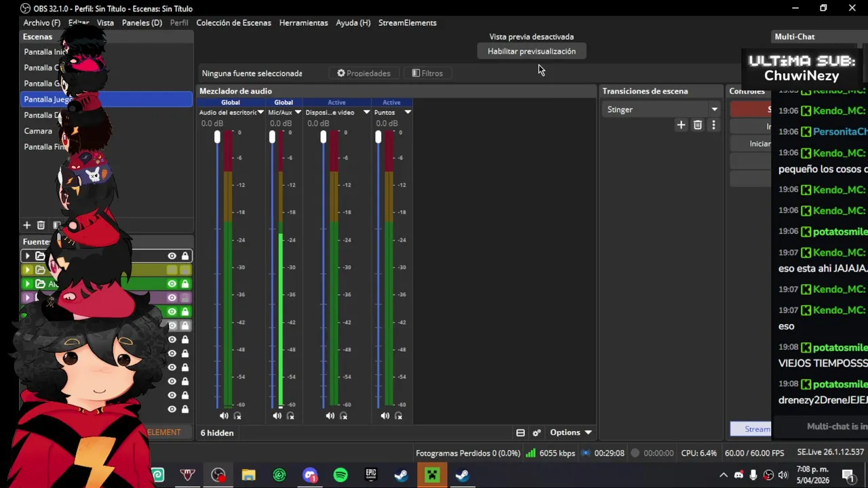Open Discord from the taskbar
868x488 pixels.
click(310, 475)
